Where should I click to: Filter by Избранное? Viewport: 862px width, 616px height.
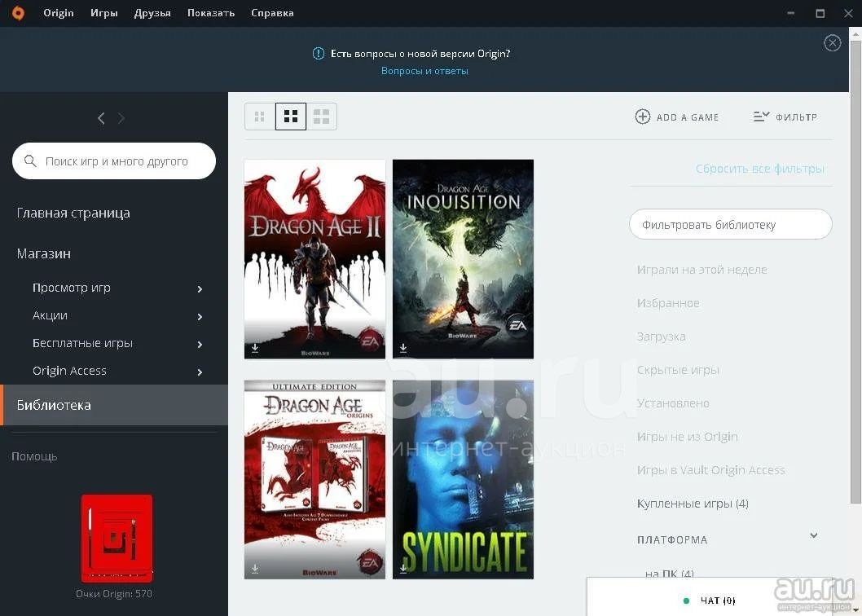click(x=668, y=304)
